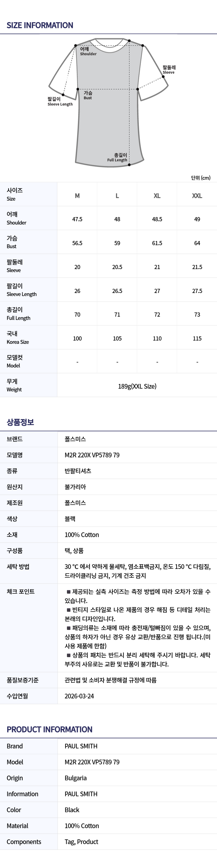Click the Shoulder label on the shirt diagram

point(88,52)
